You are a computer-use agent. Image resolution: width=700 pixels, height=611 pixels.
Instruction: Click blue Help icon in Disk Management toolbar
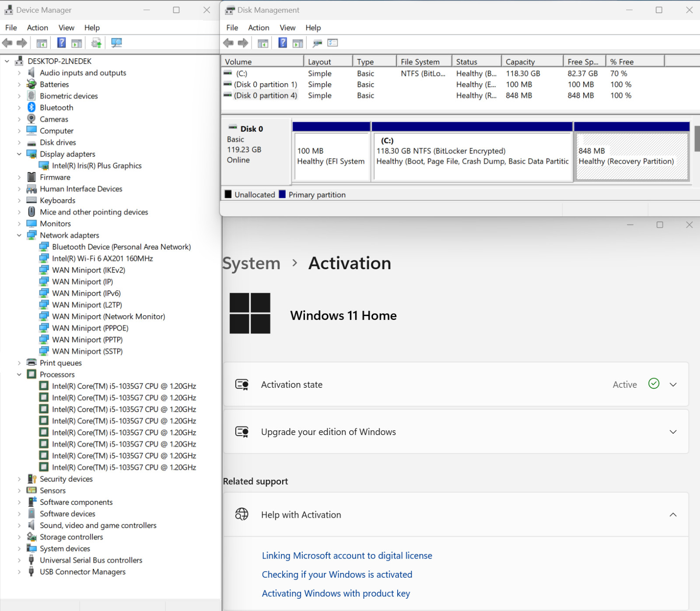point(283,43)
